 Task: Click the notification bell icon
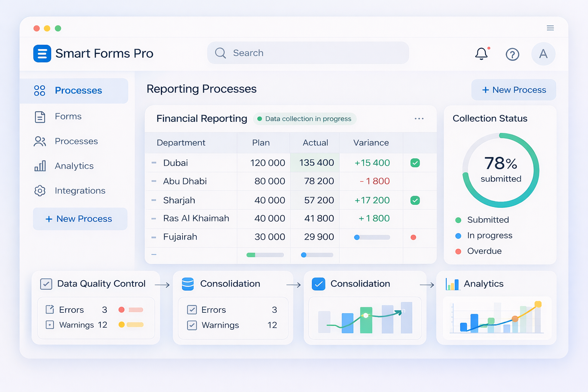coord(481,54)
